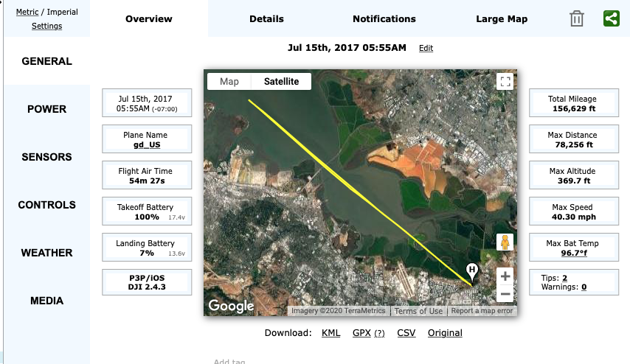View the 0 Warnings link
The width and height of the screenshot is (630, 364).
[584, 287]
